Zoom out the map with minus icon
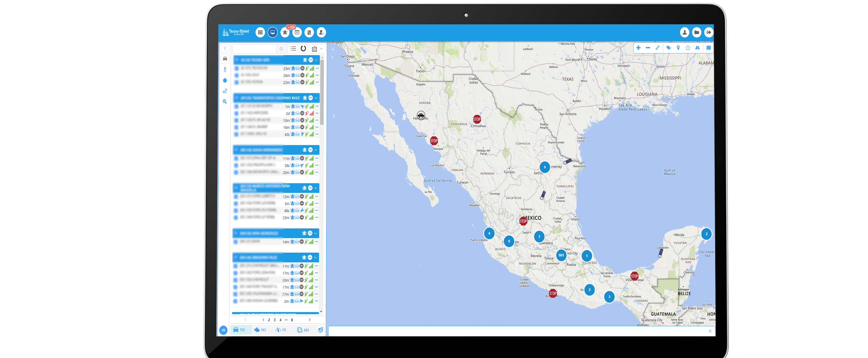Screen dimensions: 868x358 point(648,48)
